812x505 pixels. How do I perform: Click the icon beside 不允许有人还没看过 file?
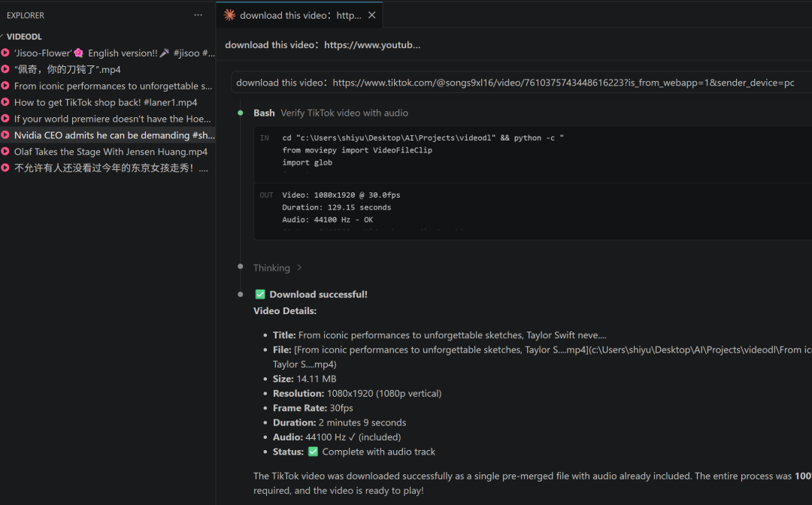[x=5, y=168]
